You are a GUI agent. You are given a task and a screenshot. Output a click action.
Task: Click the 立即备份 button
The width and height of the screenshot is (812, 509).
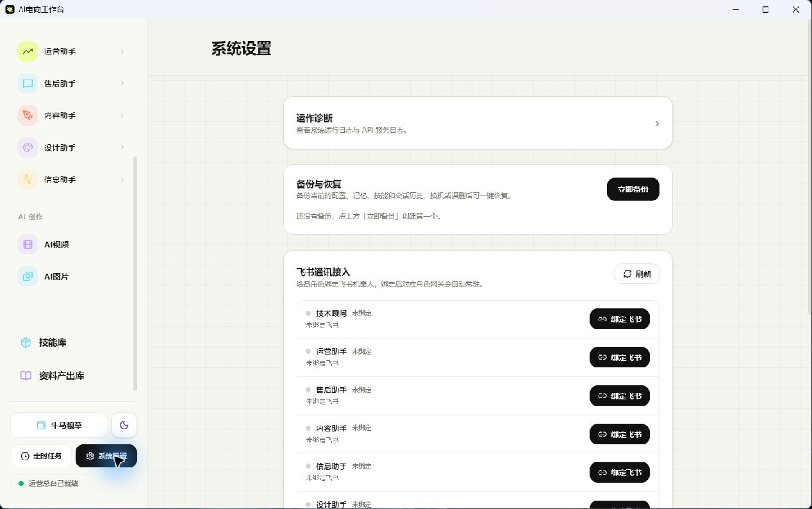click(x=633, y=189)
